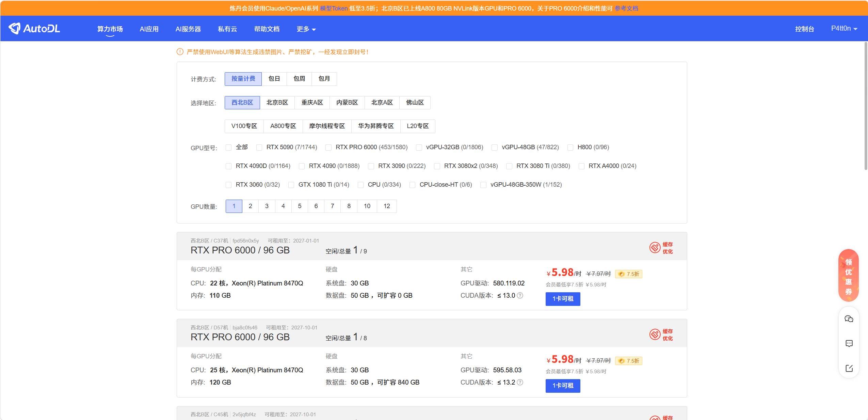Set GPU count to 8
The image size is (868, 420).
[349, 206]
